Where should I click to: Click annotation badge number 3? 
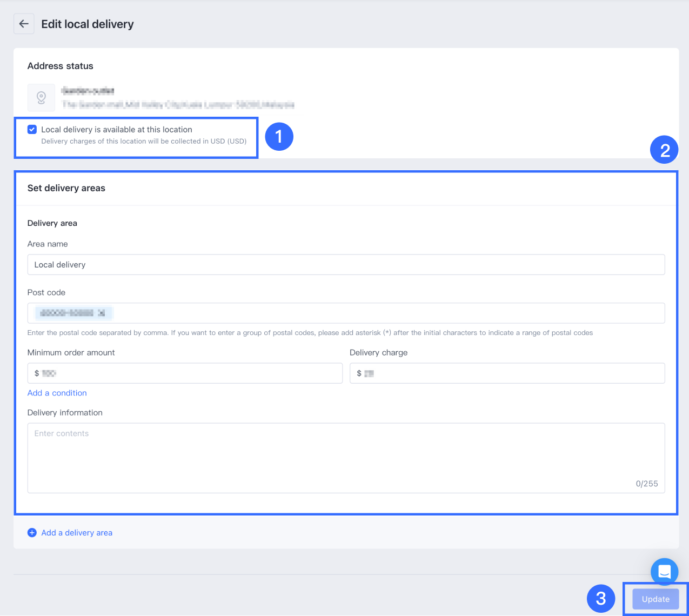pyautogui.click(x=601, y=599)
